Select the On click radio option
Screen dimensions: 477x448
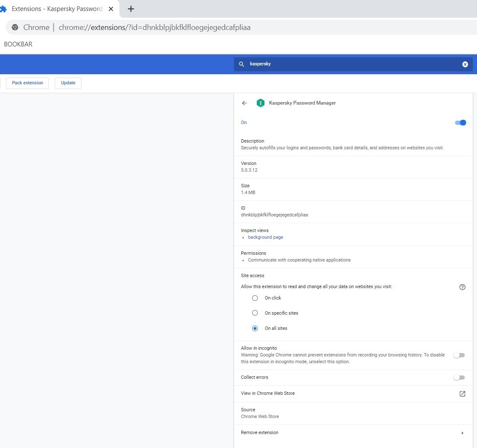[255, 298]
